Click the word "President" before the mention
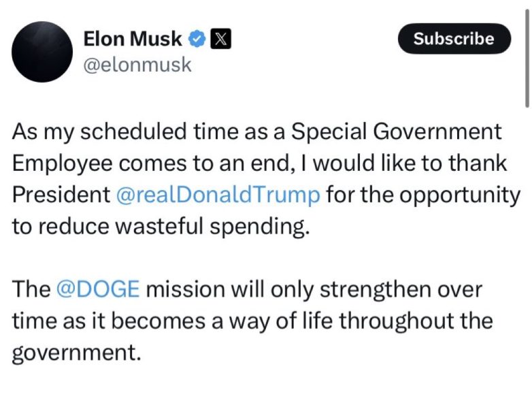Image resolution: width=532 pixels, height=397 pixels. click(61, 195)
